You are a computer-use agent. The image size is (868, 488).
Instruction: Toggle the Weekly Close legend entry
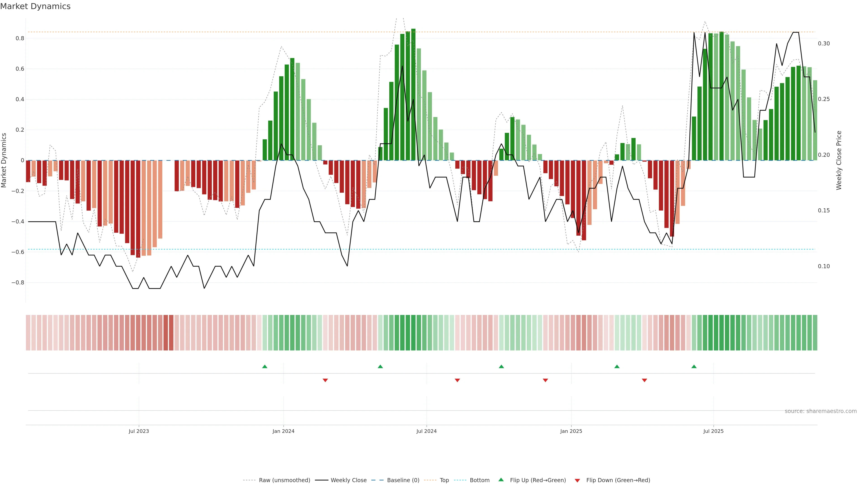pyautogui.click(x=348, y=480)
